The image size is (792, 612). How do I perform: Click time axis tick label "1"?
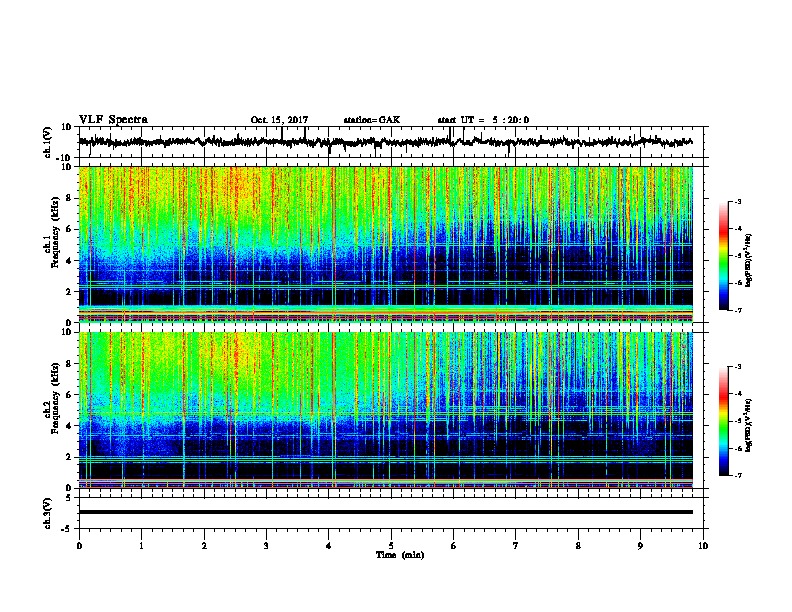pyautogui.click(x=141, y=546)
